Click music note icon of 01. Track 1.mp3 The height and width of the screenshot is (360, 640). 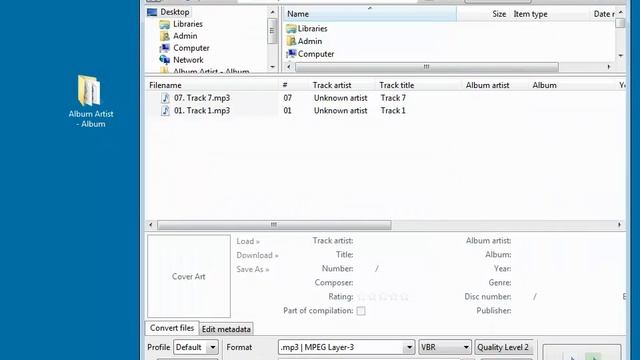pyautogui.click(x=165, y=111)
